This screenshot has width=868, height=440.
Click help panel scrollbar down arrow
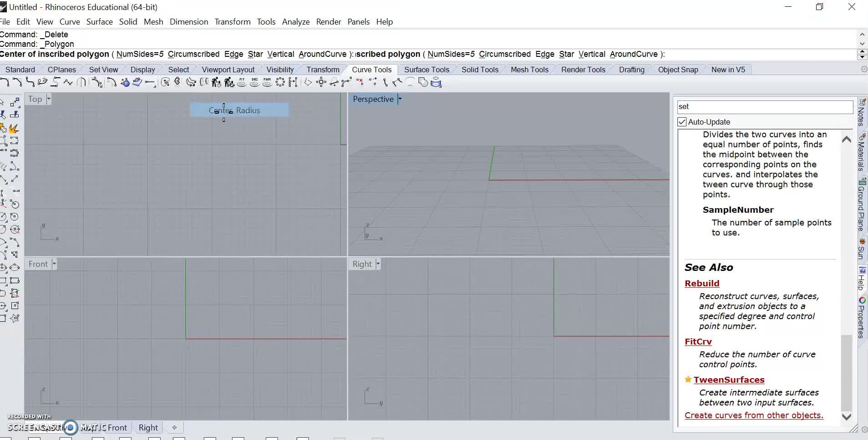846,417
